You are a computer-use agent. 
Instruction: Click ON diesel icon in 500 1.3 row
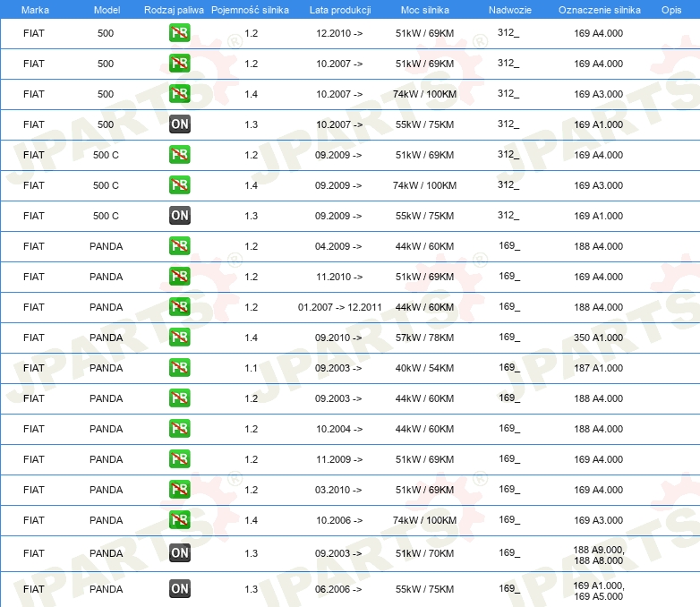tap(180, 124)
